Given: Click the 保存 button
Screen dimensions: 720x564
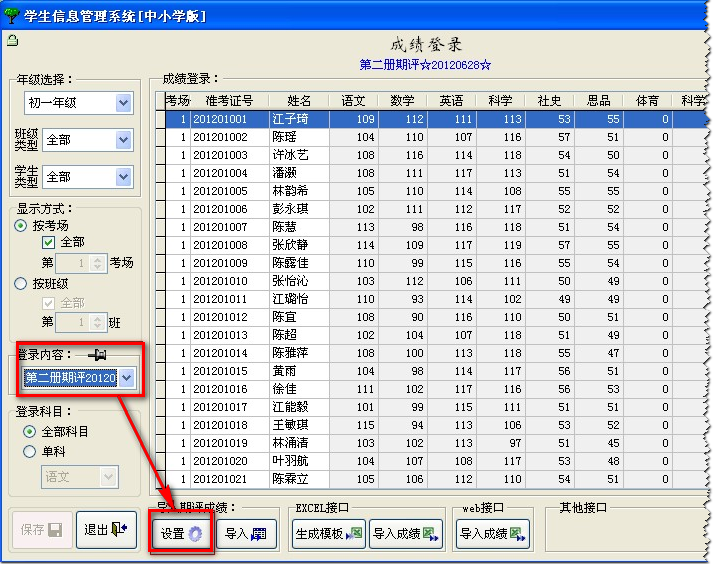Looking at the screenshot, I should pyautogui.click(x=42, y=530).
